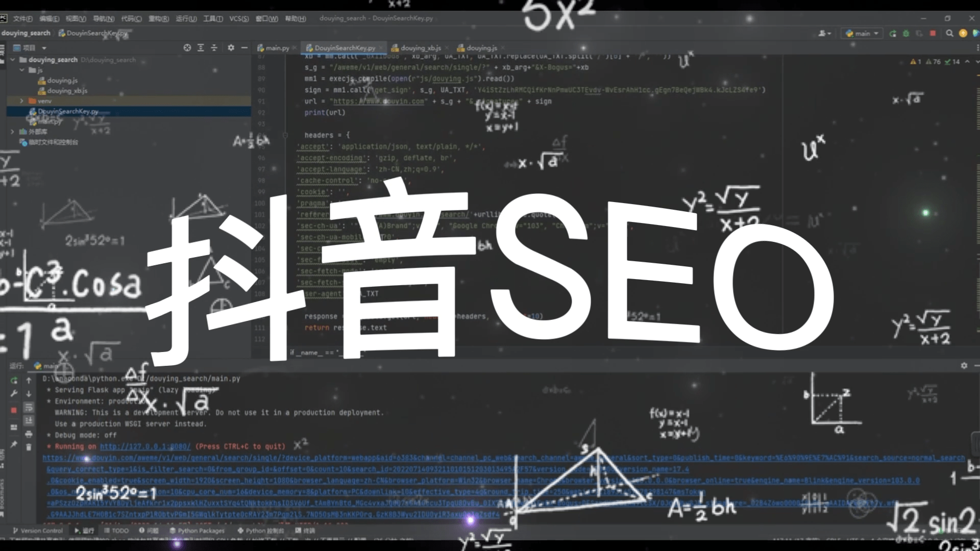Screen dimensions: 980x551
Task: Click the up arrow in Run panel
Action: 29,380
